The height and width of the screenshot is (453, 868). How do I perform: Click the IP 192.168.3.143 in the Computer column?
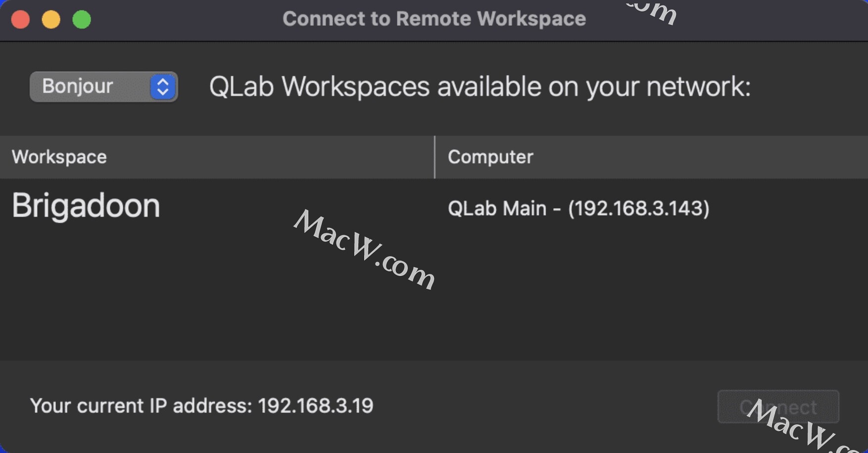(639, 208)
